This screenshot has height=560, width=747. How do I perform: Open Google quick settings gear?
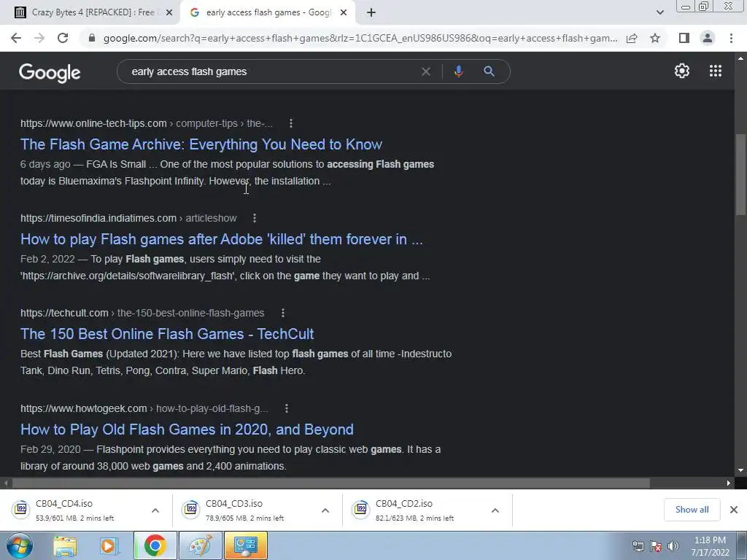[682, 71]
